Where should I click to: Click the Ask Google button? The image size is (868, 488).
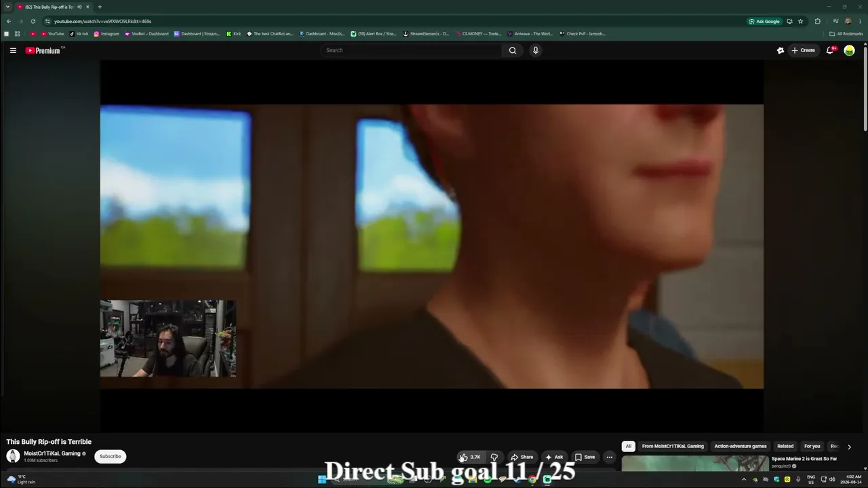tap(764, 21)
